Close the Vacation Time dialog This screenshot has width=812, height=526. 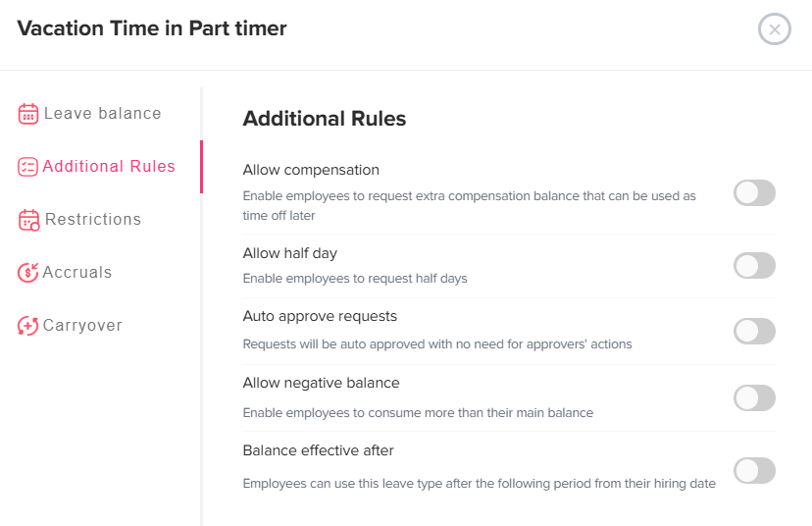[774, 29]
